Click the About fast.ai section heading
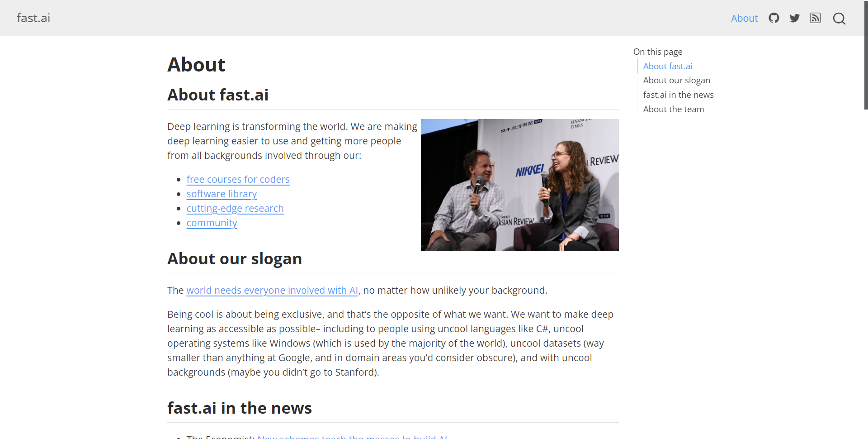This screenshot has height=439, width=868. tap(218, 95)
